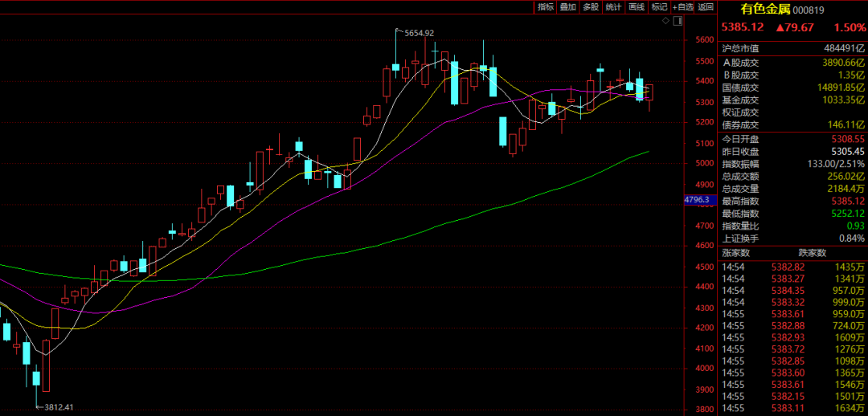Click the 涨家数 header
This screenshot has width=868, height=416.
pyautogui.click(x=736, y=253)
